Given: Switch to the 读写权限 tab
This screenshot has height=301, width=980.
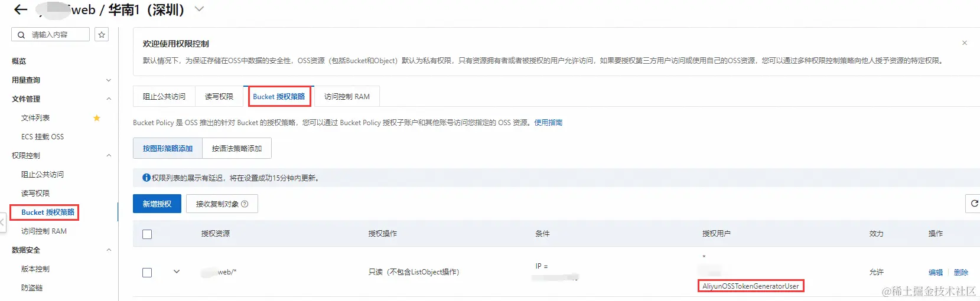Looking at the screenshot, I should click(x=219, y=96).
